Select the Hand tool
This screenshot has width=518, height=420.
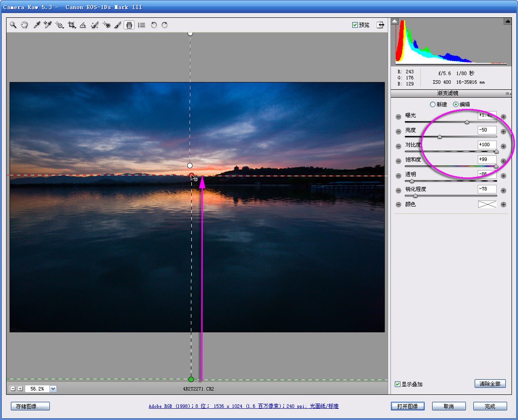(x=25, y=25)
